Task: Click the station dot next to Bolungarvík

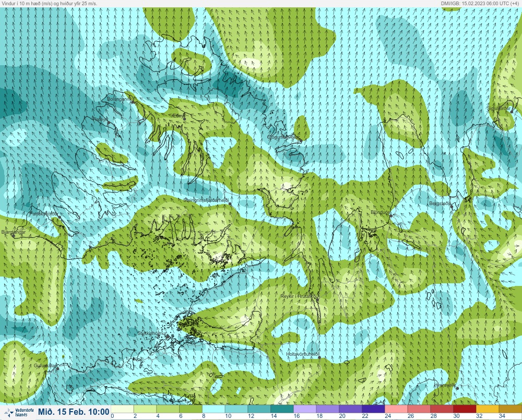Action: point(133,102)
